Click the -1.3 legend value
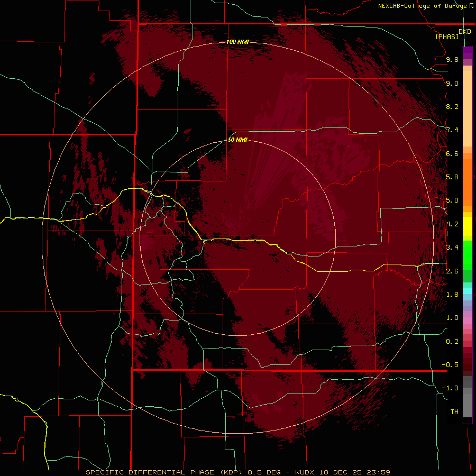The width and height of the screenshot is (476, 476). (x=450, y=388)
